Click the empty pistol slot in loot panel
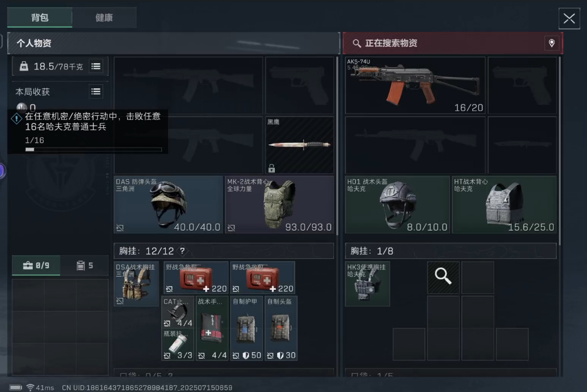Image resolution: width=587 pixels, height=392 pixels. [x=522, y=86]
